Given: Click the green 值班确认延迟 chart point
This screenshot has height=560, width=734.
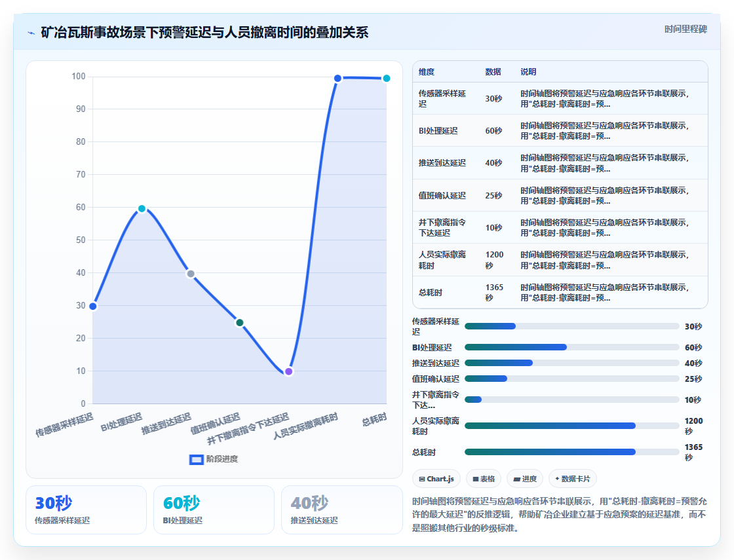Looking at the screenshot, I should 240,322.
